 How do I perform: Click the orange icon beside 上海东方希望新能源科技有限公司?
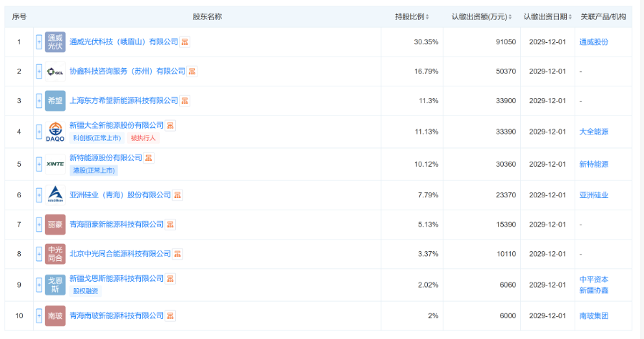point(185,101)
